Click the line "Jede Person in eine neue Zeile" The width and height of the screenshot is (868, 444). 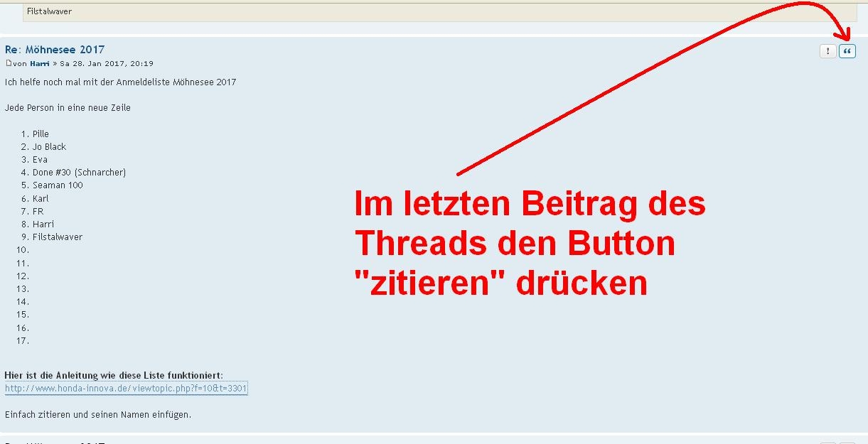click(x=68, y=108)
